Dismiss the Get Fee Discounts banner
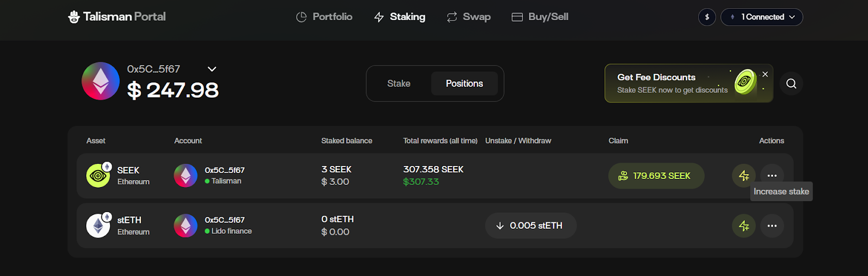The image size is (868, 276). (x=765, y=74)
